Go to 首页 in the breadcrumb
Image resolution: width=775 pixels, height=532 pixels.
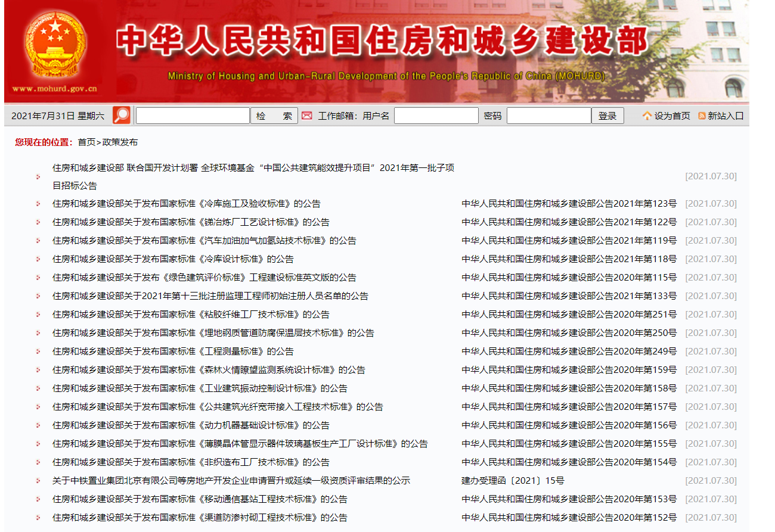86,142
